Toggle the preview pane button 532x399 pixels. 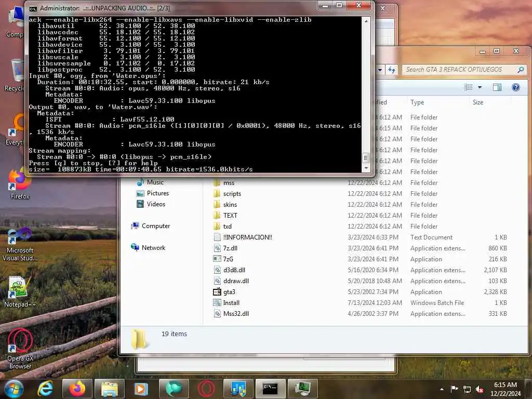497,87
